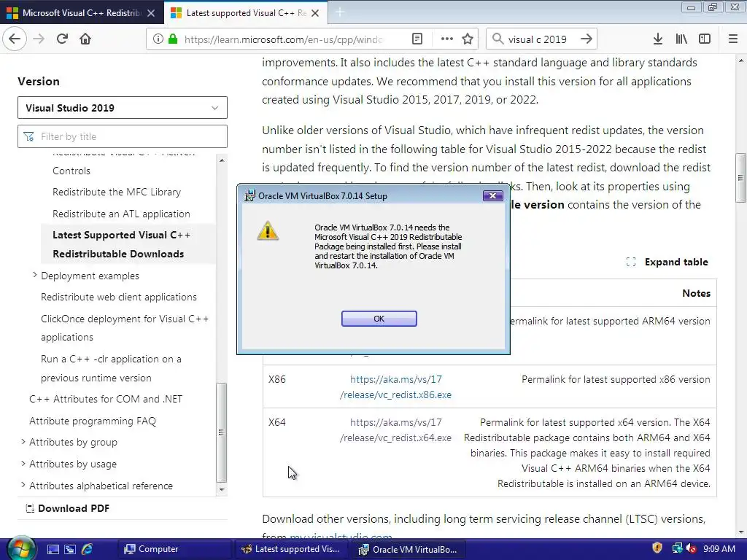Click the sidebar table-of-contents scrollbar thumb
747x560 pixels.
coord(221,432)
